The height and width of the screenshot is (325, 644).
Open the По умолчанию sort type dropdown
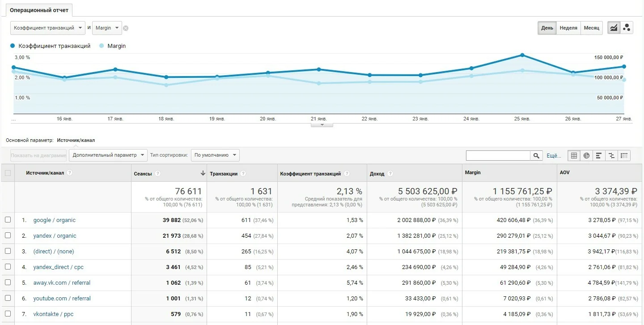click(x=215, y=155)
